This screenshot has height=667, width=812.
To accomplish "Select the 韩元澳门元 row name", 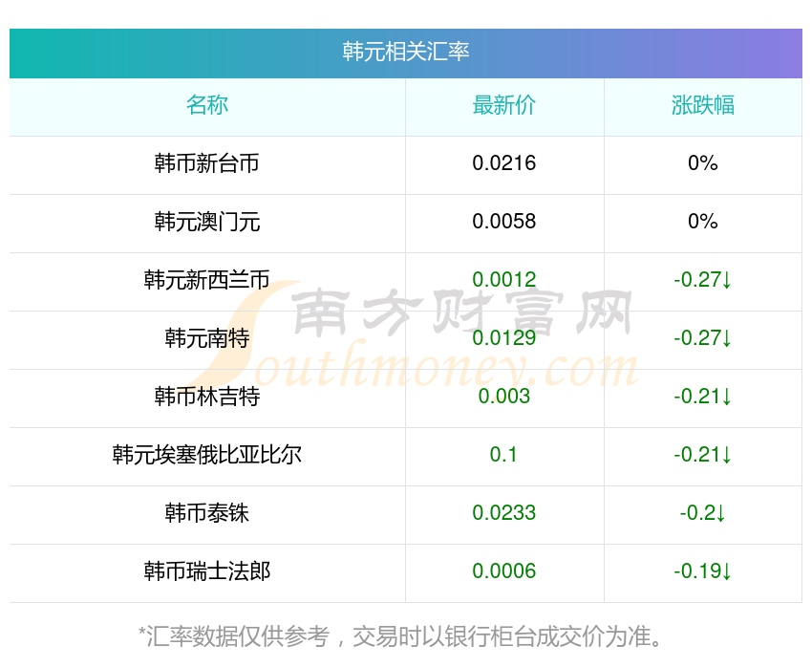I will click(x=207, y=222).
